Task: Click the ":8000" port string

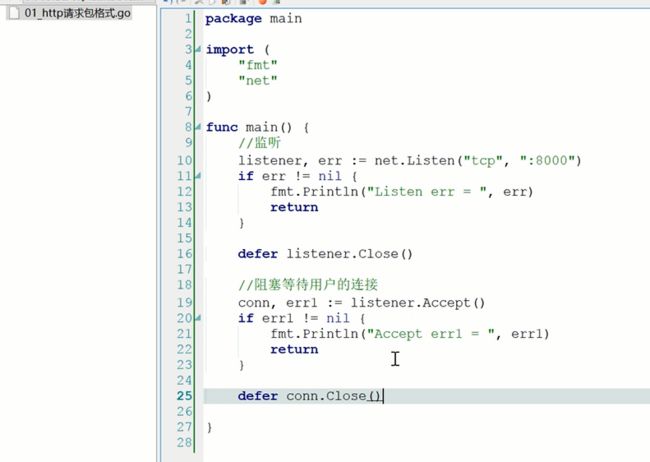Action: point(548,160)
